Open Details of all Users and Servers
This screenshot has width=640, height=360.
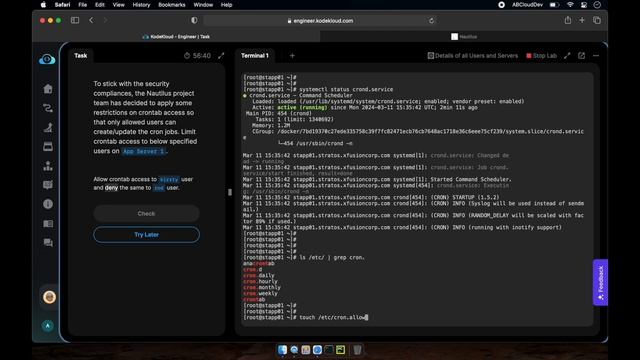(473, 56)
